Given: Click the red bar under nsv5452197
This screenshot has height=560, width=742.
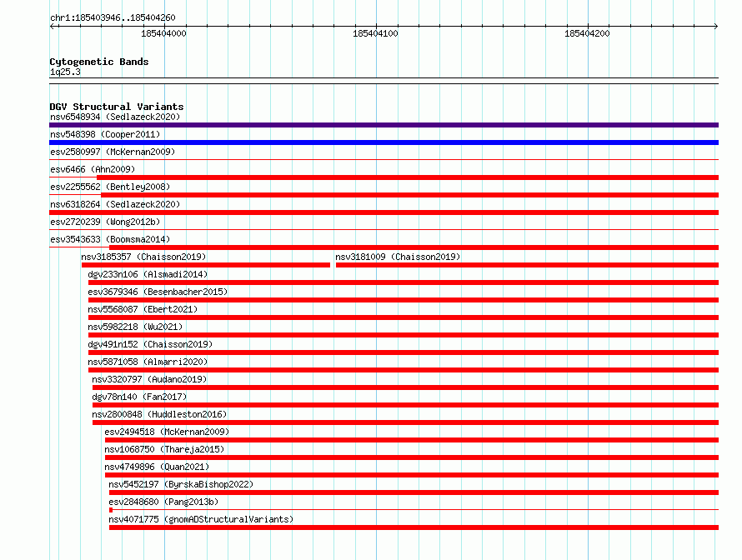Looking at the screenshot, I should [414, 492].
